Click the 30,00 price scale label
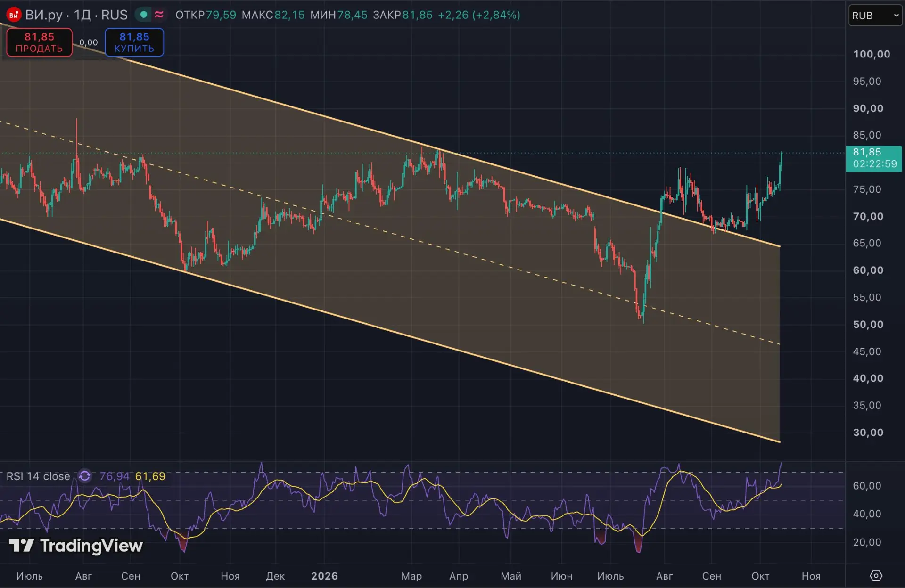Image resolution: width=905 pixels, height=588 pixels. [x=868, y=432]
